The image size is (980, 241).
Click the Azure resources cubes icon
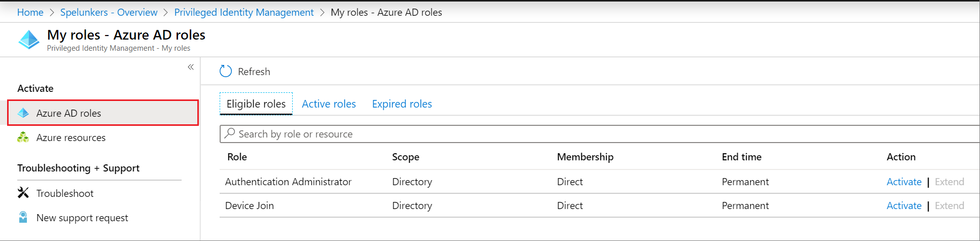(x=23, y=137)
